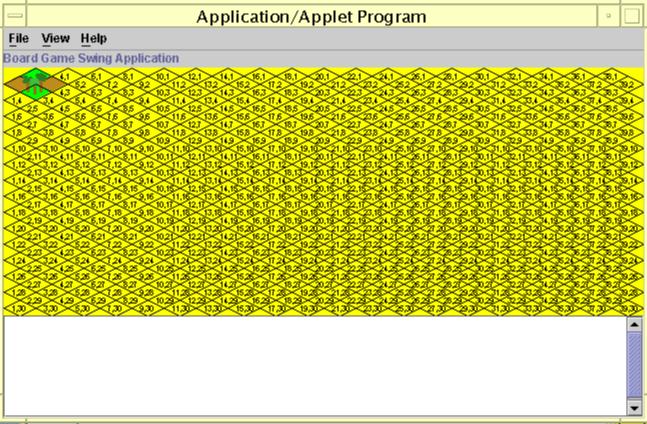
Task: Open the window menu button in title bar
Action: coord(16,16)
